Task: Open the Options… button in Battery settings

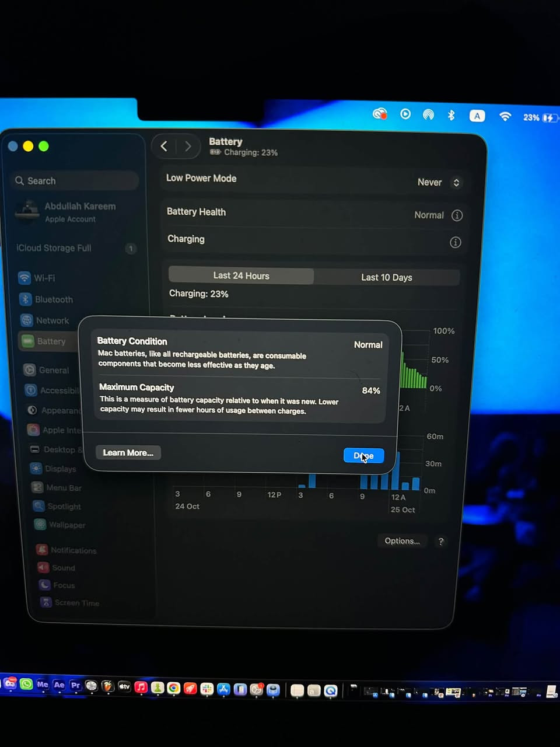Action: (402, 541)
